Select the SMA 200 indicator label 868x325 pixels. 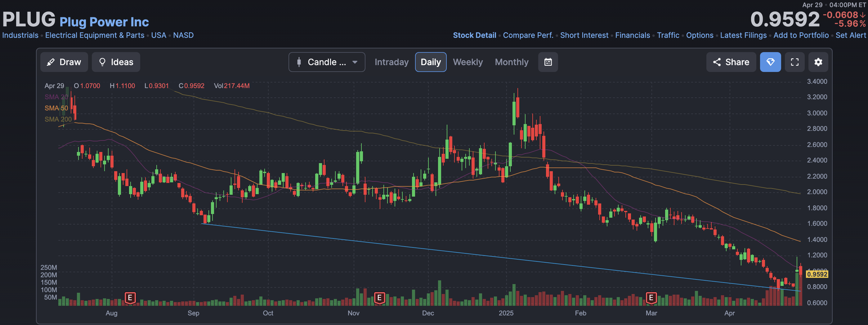(58, 119)
